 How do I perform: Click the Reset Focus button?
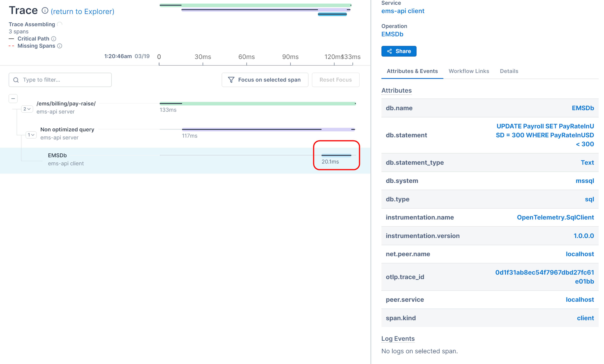click(336, 80)
